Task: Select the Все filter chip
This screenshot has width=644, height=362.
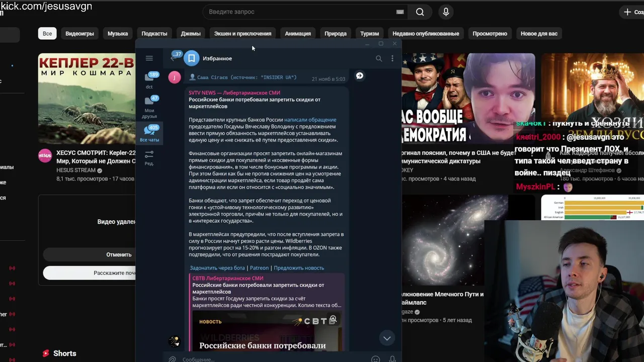Action: [x=47, y=34]
